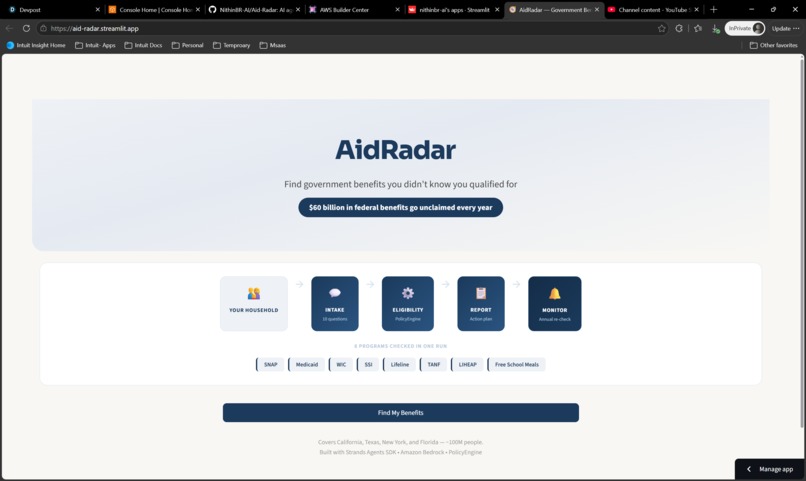Open the Personal bookmark folder
The image size is (806, 481).
pos(188,45)
